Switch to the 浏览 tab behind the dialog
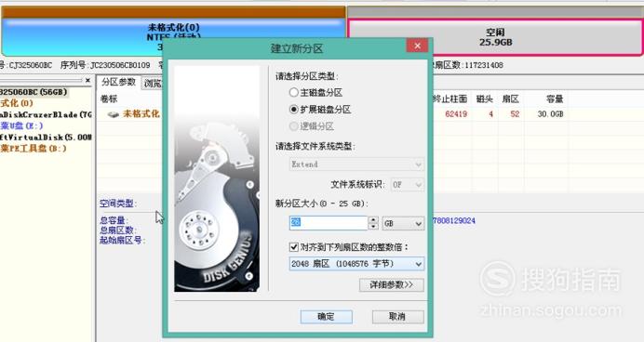644x342 pixels. tap(153, 84)
